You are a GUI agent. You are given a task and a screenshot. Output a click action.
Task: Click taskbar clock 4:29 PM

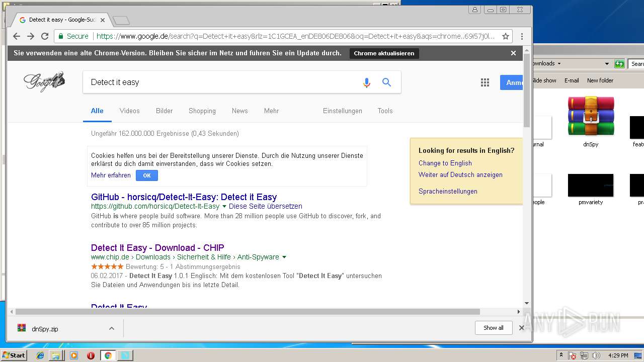pos(618,355)
